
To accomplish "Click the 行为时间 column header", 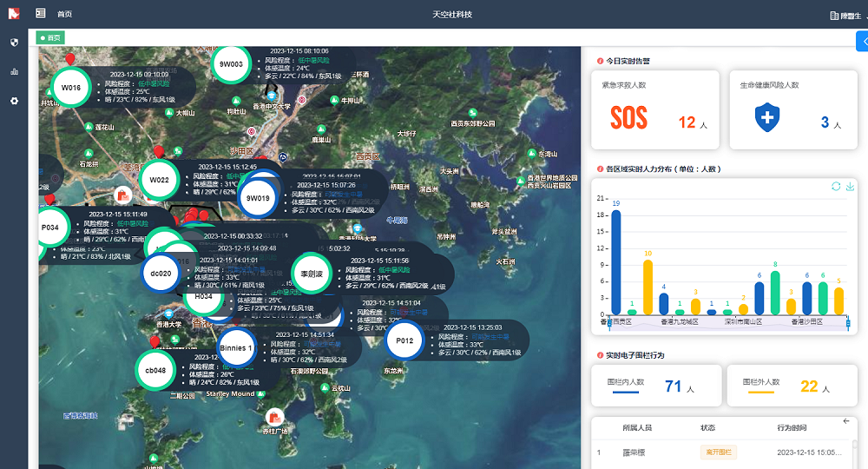I will (792, 427).
